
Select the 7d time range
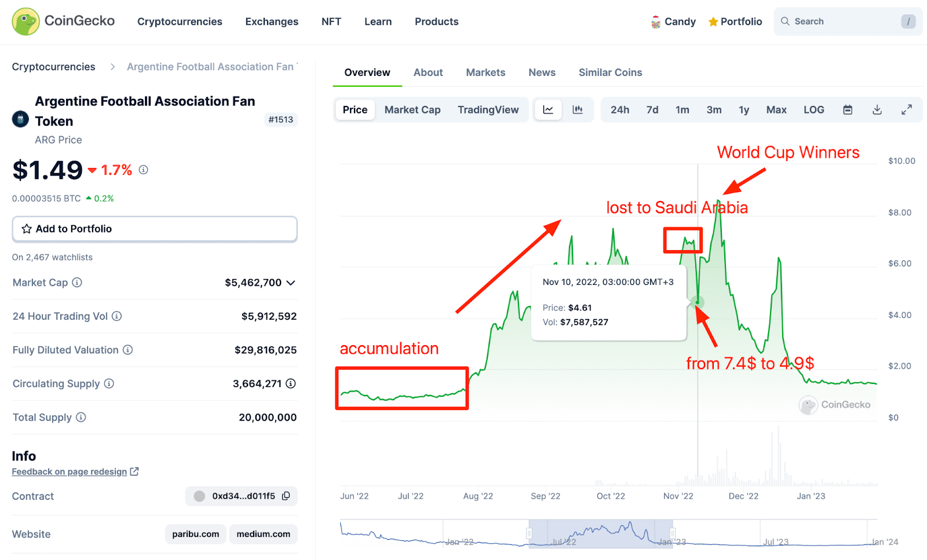tap(652, 109)
